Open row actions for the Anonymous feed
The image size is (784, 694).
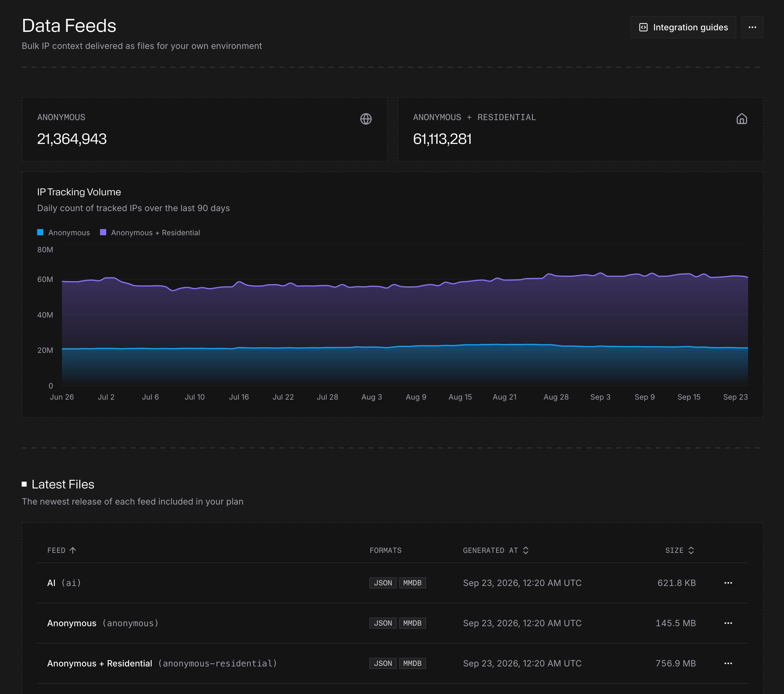click(x=728, y=623)
